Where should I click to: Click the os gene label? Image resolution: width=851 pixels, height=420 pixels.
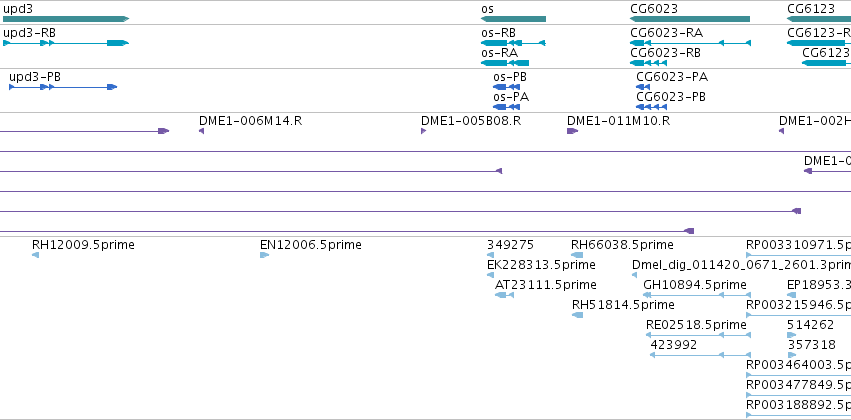click(487, 9)
